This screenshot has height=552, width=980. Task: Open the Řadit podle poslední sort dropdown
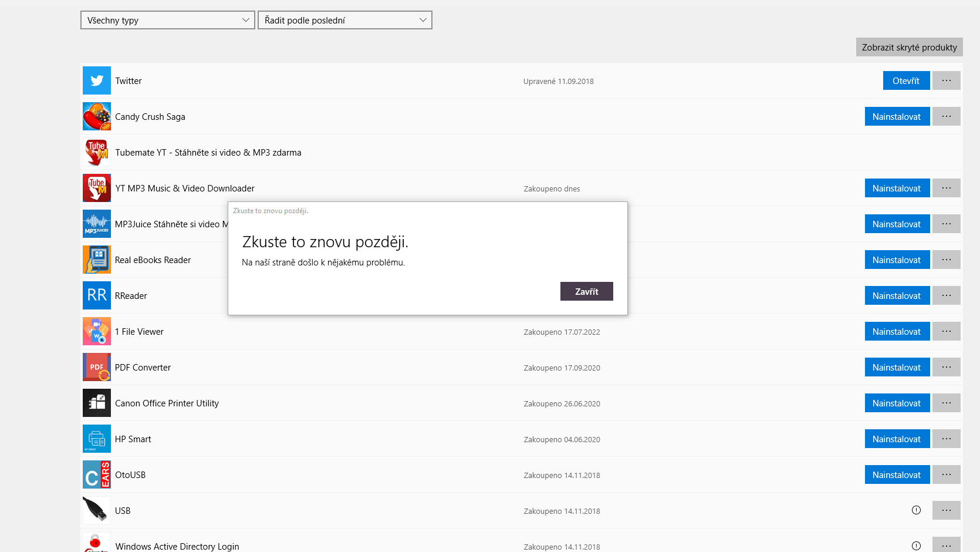coord(345,20)
